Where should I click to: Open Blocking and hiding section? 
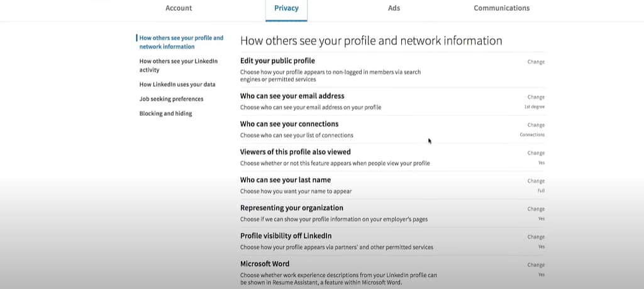point(165,113)
